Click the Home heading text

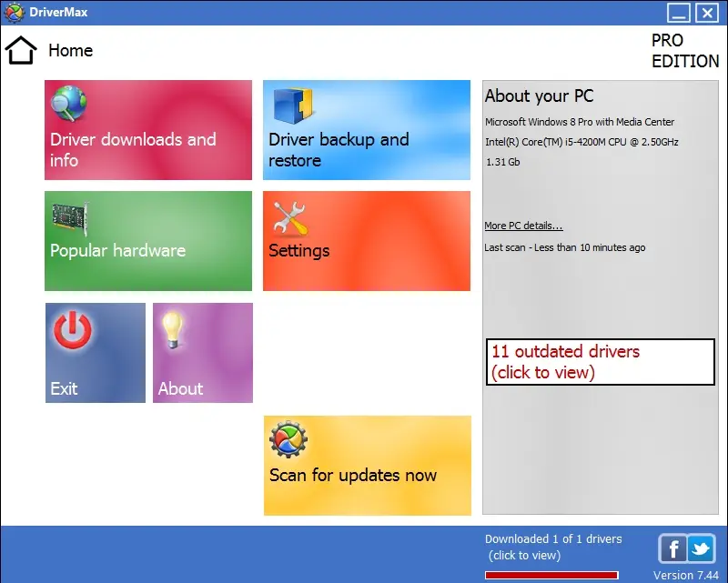71,50
